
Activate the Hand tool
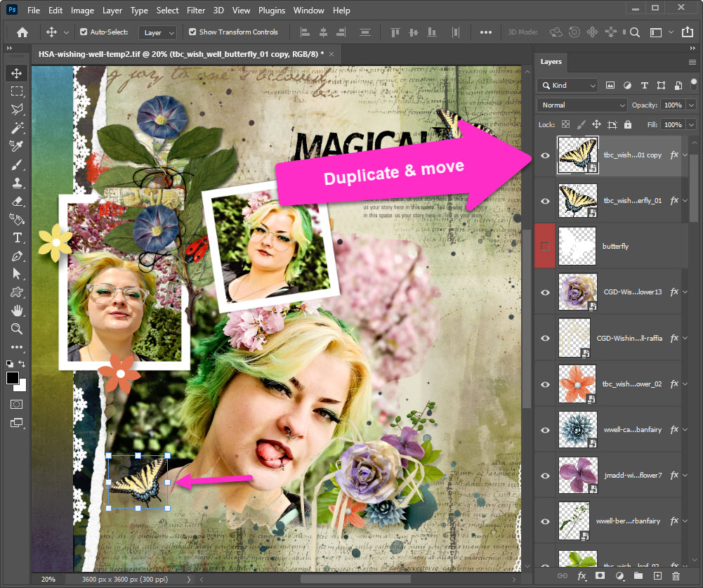click(17, 311)
